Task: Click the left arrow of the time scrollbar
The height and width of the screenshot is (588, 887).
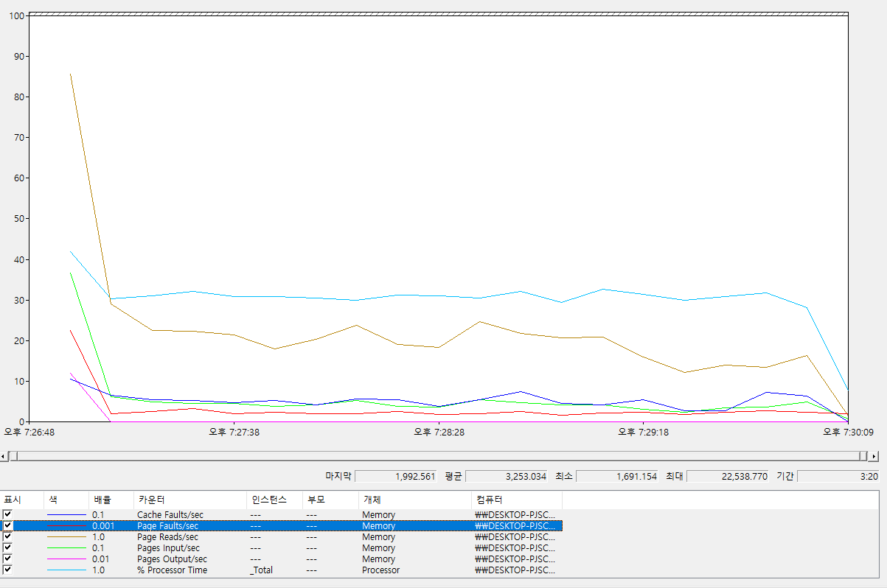Action: click(x=4, y=456)
